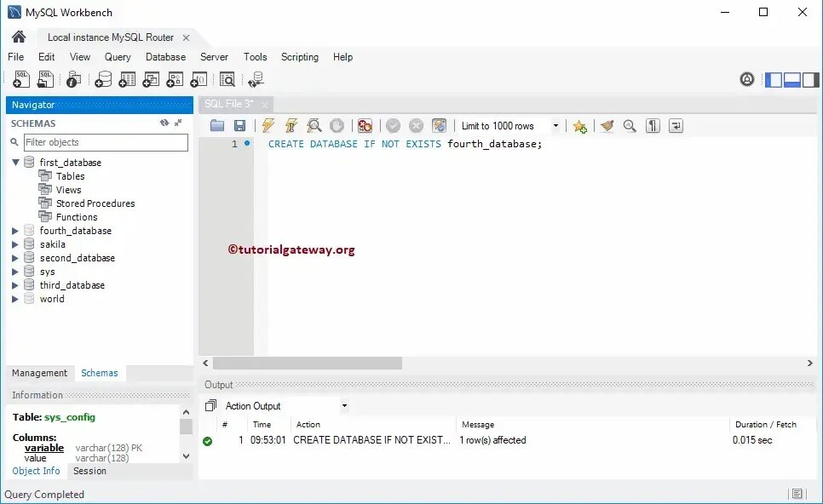Select Stored Procedures under first_database
This screenshot has width=823, height=504.
pyautogui.click(x=95, y=203)
